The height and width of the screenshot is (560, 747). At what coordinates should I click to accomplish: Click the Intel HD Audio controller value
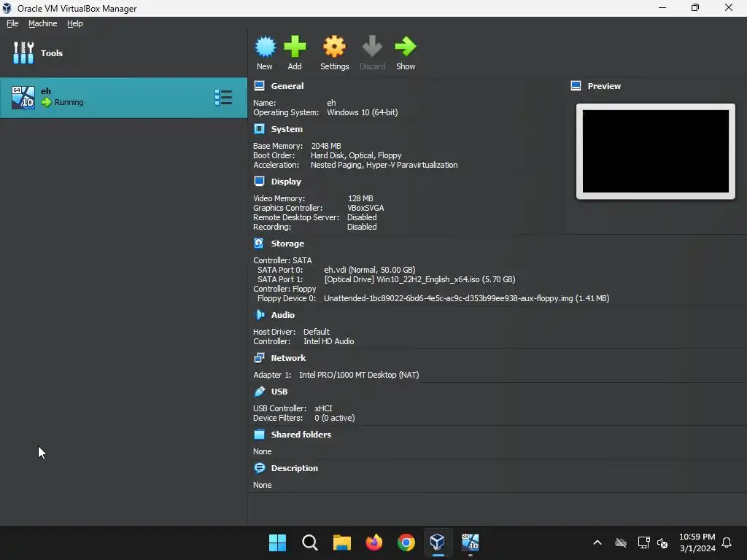329,341
